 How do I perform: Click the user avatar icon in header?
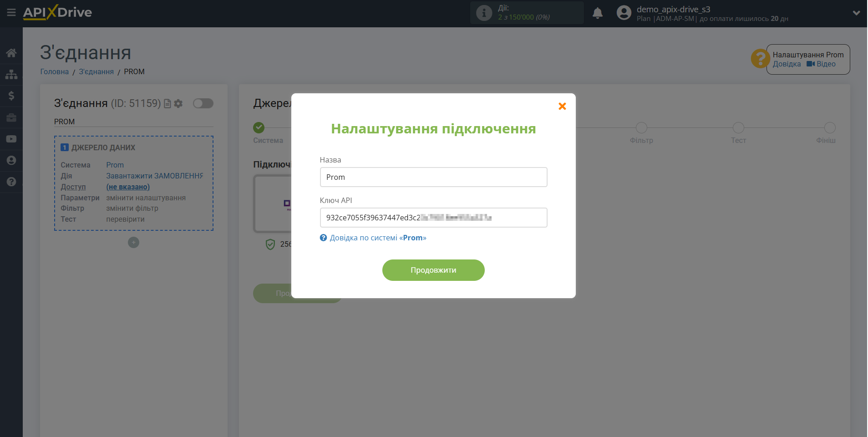624,13
